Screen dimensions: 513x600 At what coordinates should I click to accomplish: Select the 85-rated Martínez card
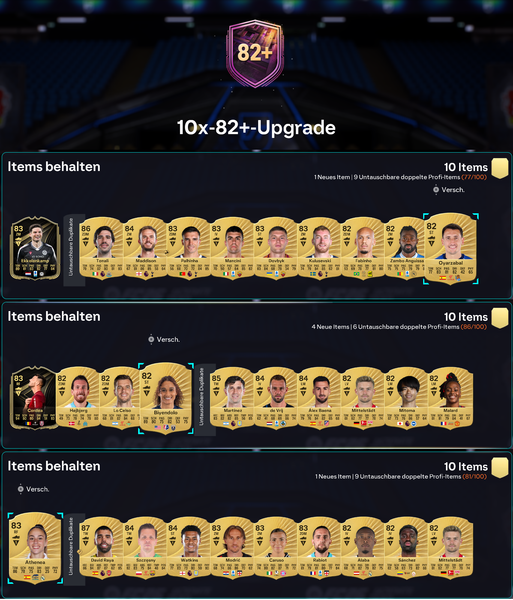pos(232,398)
